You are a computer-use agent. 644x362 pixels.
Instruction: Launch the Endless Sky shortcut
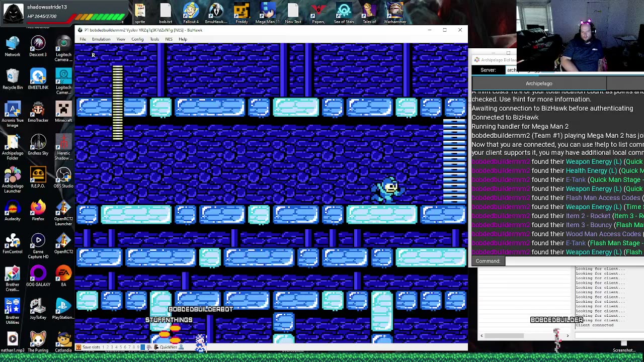[38, 145]
